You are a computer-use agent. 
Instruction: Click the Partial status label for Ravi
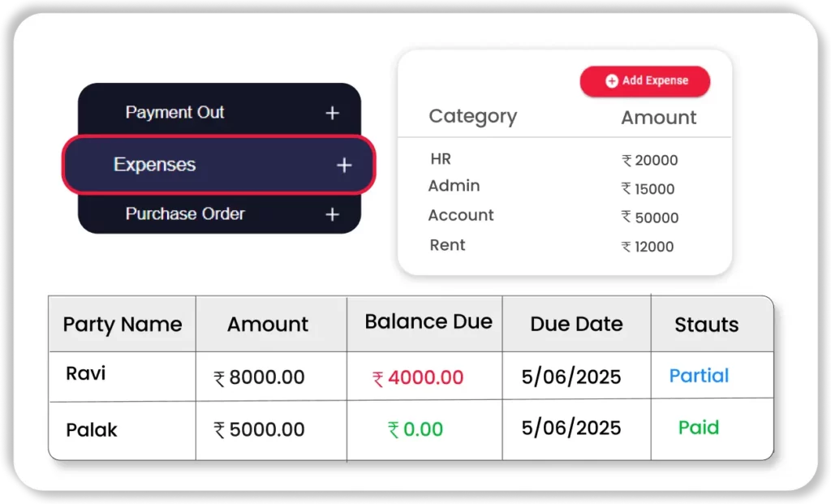(699, 376)
